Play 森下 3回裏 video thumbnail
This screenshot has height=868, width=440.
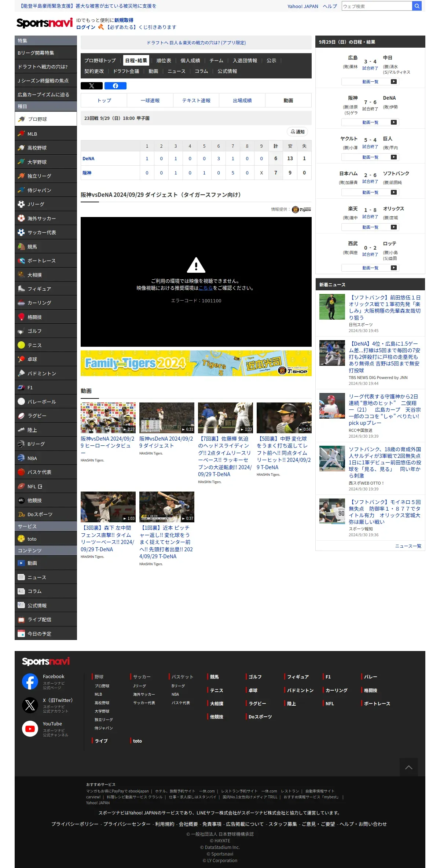pyautogui.click(x=108, y=507)
